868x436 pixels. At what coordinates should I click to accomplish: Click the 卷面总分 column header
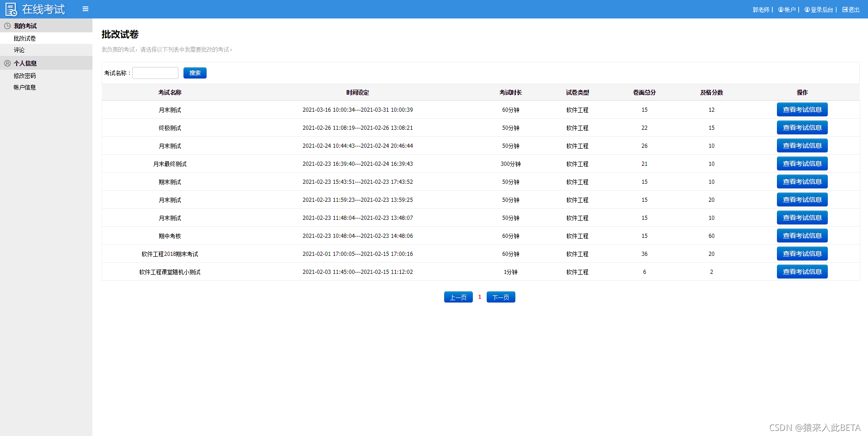645,92
